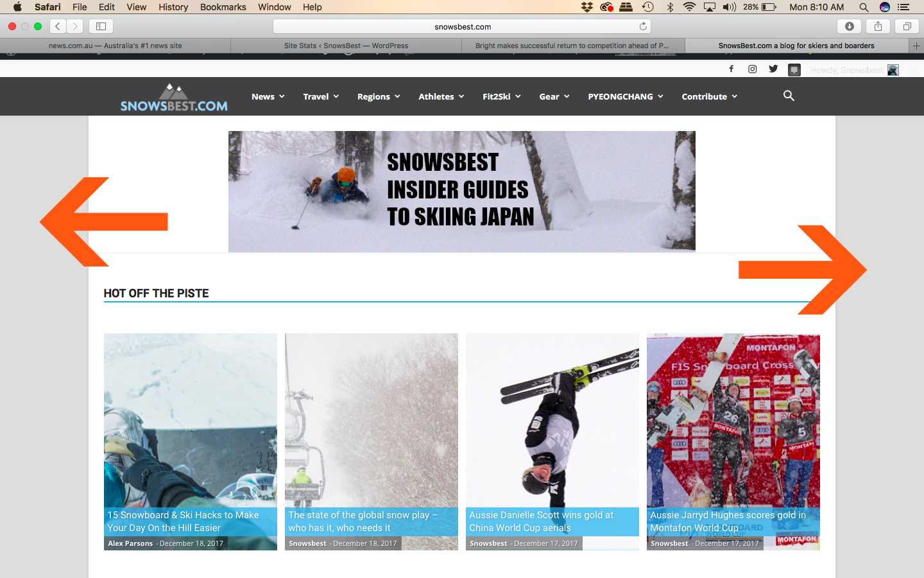Expand the Athletes dropdown menu
Screen dimensions: 924x578
pyautogui.click(x=441, y=96)
